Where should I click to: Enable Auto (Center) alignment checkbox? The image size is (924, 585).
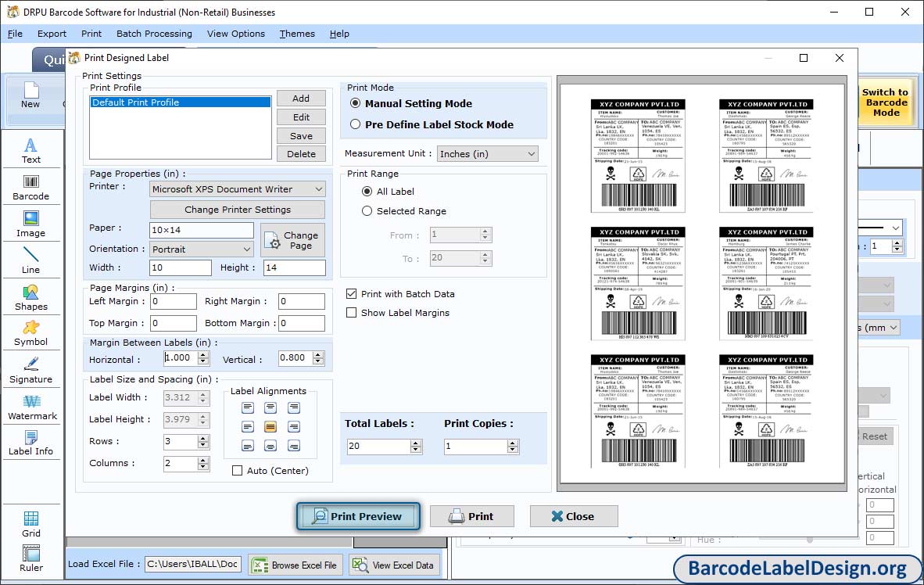pos(237,471)
